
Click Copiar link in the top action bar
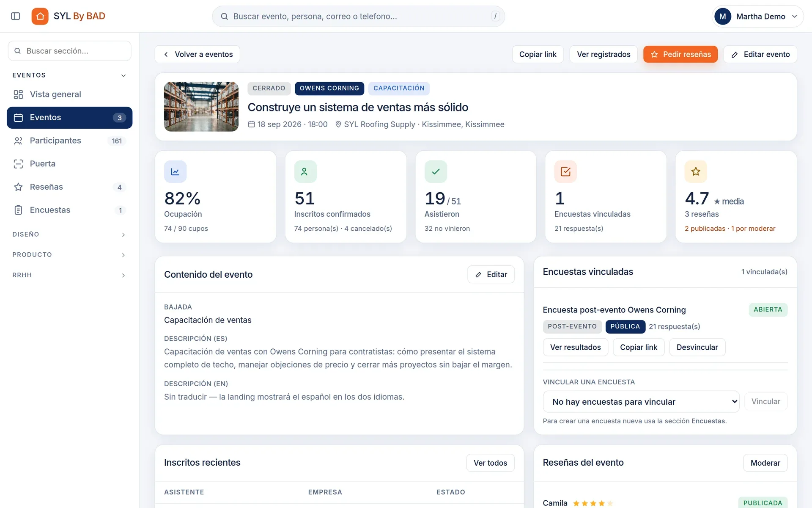(538, 54)
